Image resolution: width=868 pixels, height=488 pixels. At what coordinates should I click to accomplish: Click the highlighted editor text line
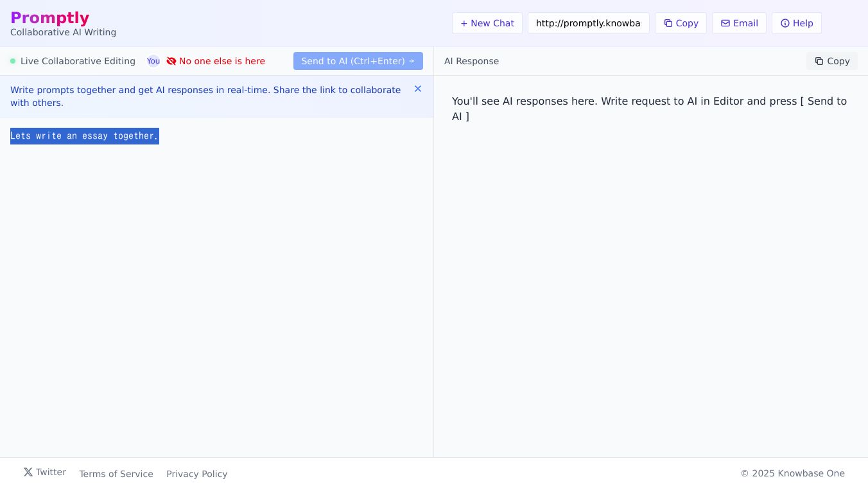(x=84, y=136)
